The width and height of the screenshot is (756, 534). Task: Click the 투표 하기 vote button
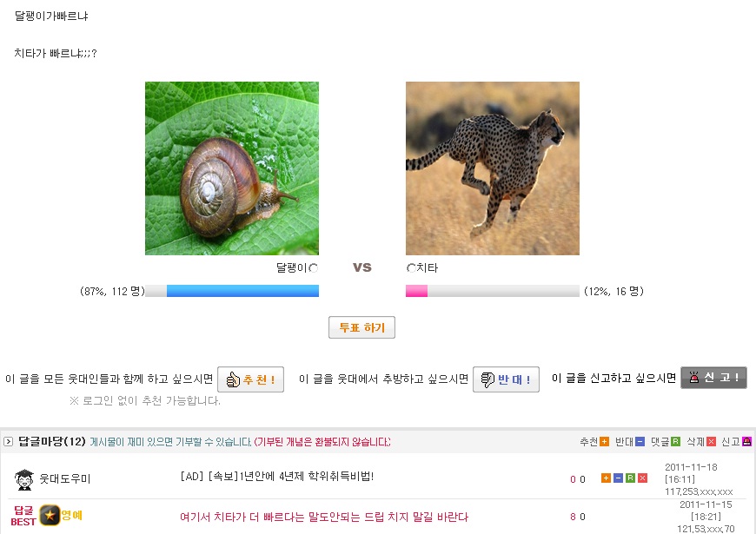(x=362, y=328)
